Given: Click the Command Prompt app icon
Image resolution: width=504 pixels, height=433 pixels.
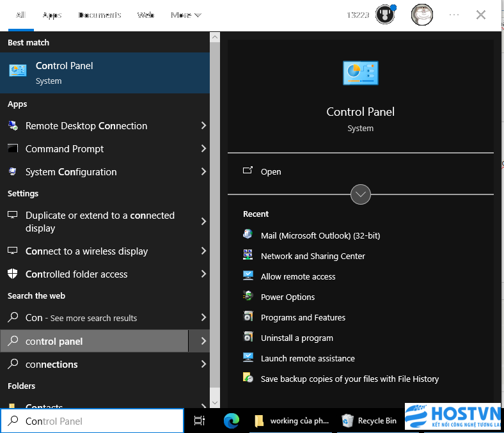Looking at the screenshot, I should coord(13,148).
